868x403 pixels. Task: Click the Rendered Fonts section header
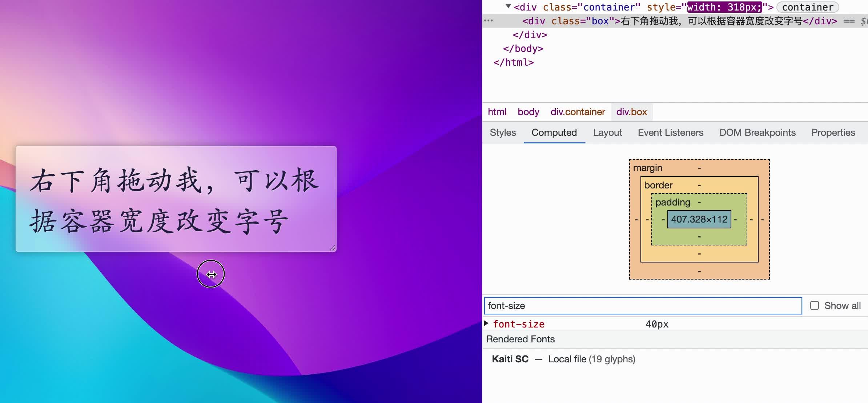click(x=521, y=339)
